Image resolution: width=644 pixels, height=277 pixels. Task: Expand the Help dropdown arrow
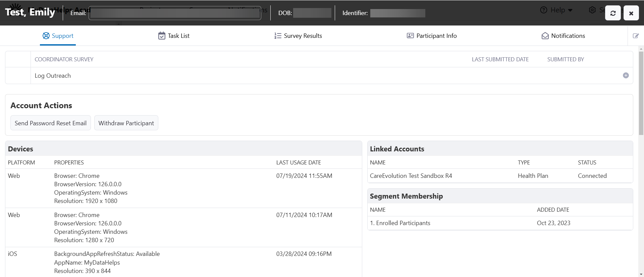[570, 10]
